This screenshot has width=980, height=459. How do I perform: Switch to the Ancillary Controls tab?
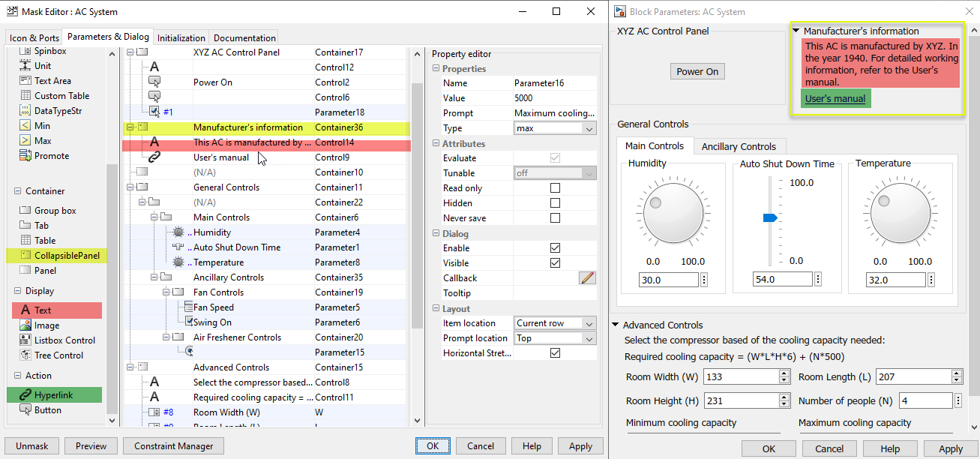pos(739,146)
